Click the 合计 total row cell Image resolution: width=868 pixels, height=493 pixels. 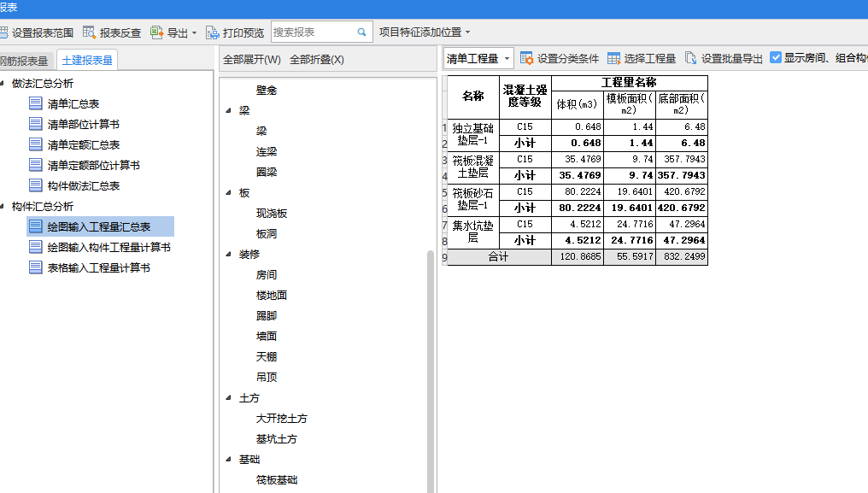tap(499, 256)
